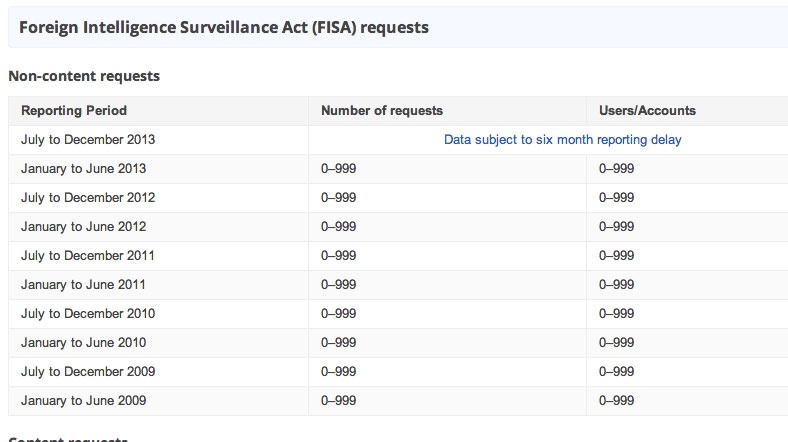788x442 pixels.
Task: Click the "Reporting Period" column header
Action: tap(74, 110)
